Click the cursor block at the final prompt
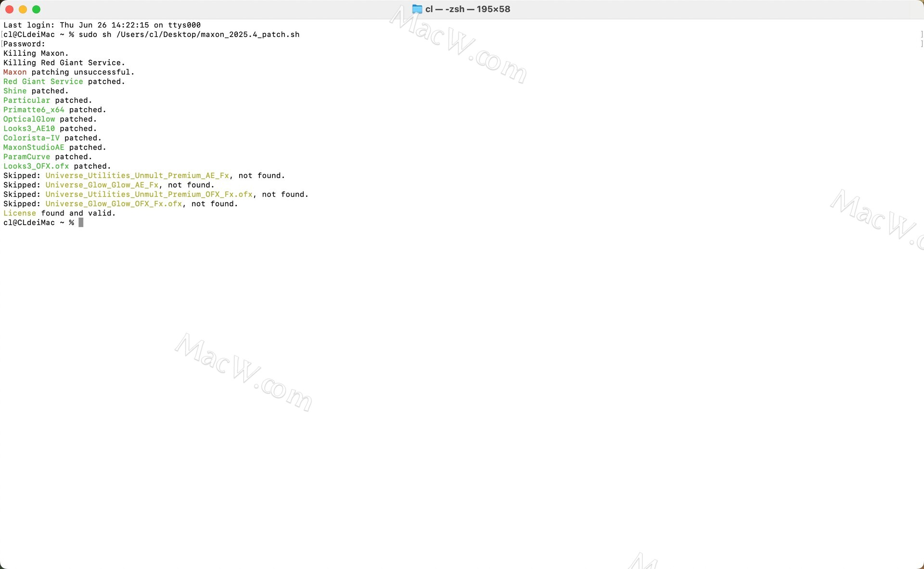Viewport: 924px width, 569px height. (x=81, y=223)
